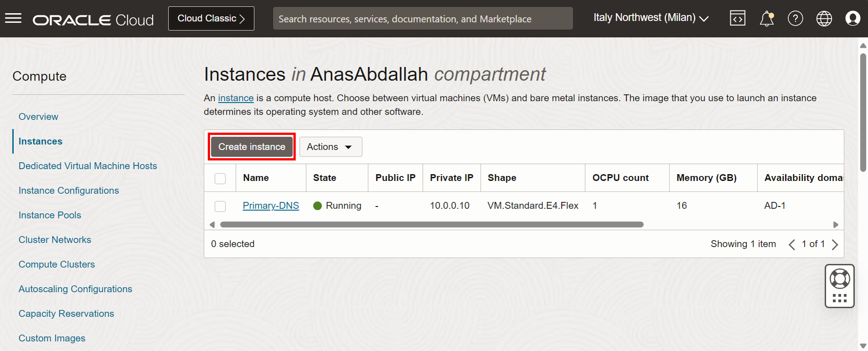Open Cloud Shell developer tools icon
This screenshot has height=351, width=868.
click(738, 18)
